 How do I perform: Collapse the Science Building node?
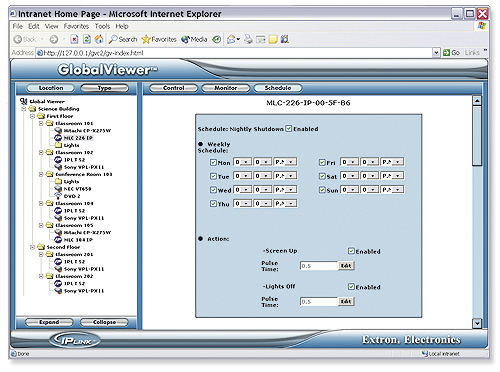[24, 109]
